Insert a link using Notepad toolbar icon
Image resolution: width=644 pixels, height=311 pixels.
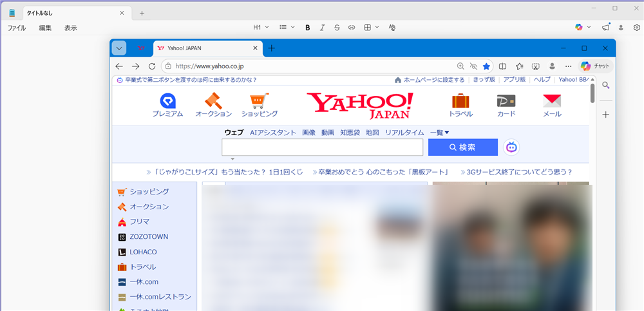(352, 28)
